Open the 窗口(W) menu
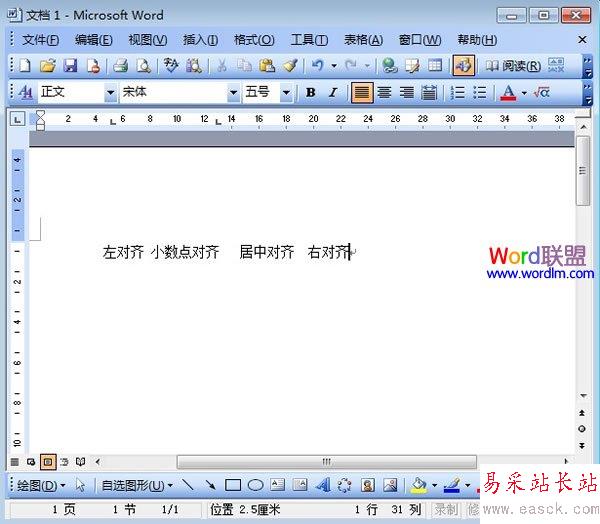 [x=420, y=40]
